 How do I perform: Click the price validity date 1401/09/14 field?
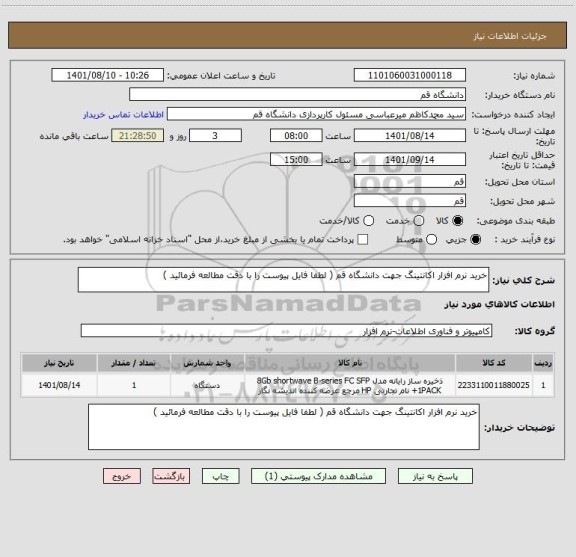coord(410,159)
